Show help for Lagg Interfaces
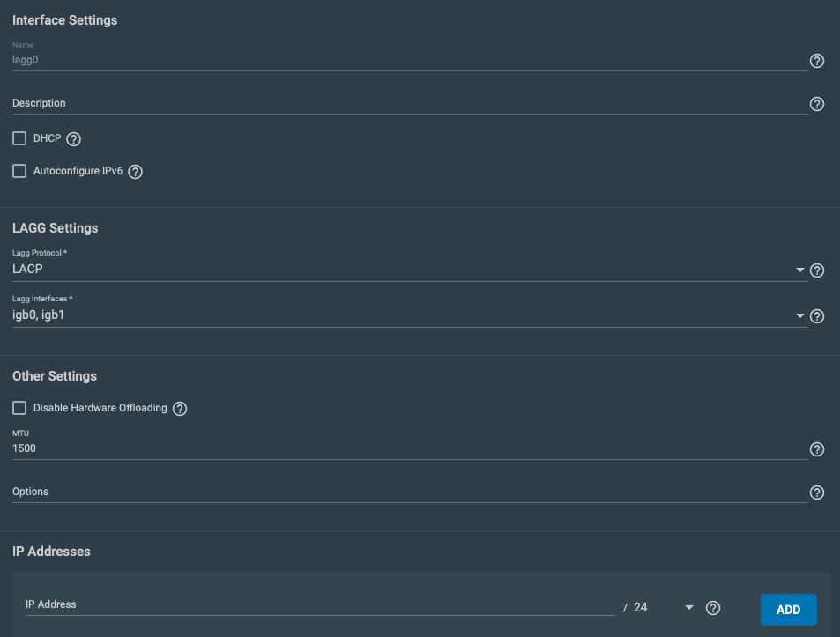 click(x=816, y=316)
